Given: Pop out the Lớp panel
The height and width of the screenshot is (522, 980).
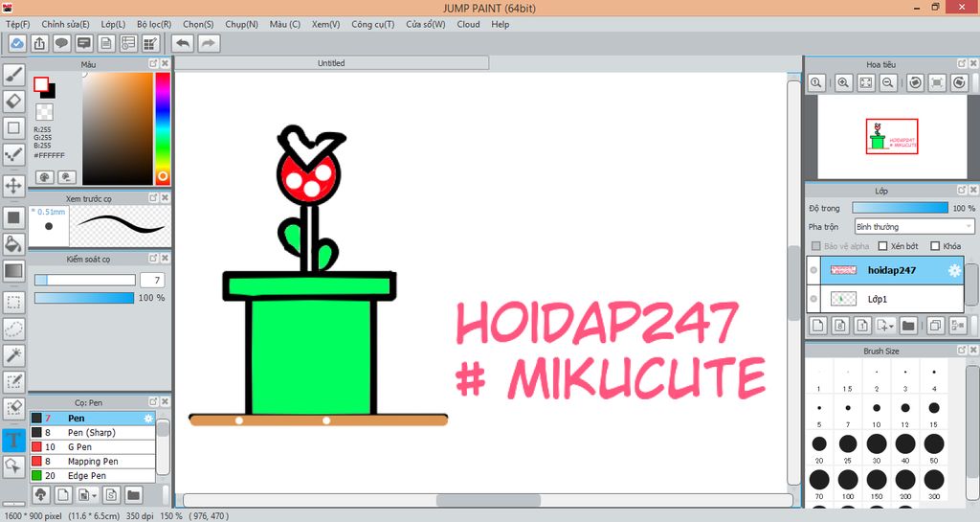Looking at the screenshot, I should (x=962, y=190).
